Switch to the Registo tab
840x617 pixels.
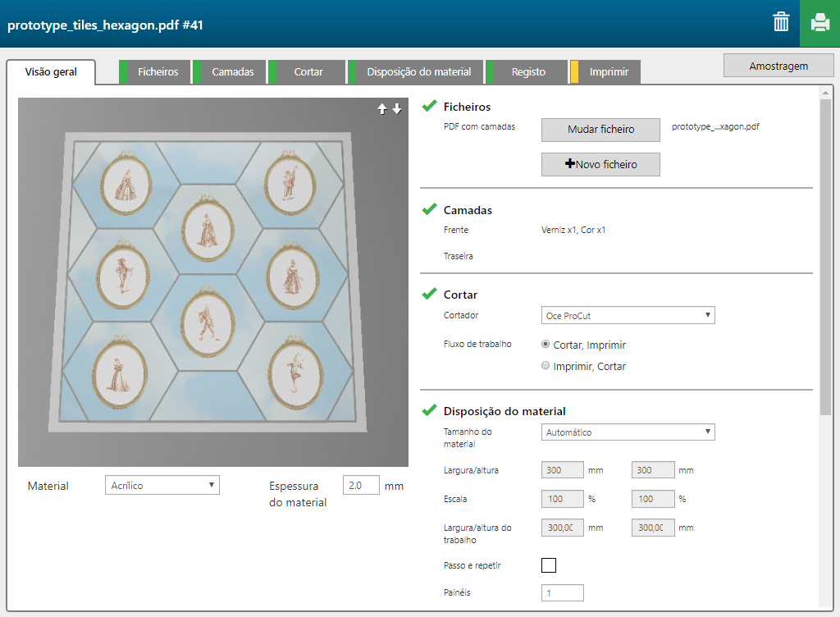pyautogui.click(x=526, y=71)
